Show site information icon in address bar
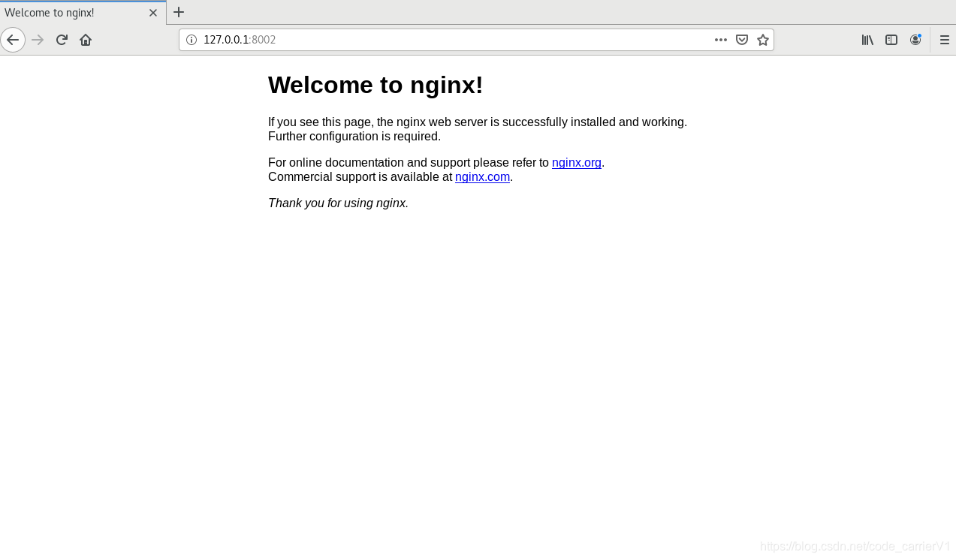Image resolution: width=956 pixels, height=560 pixels. [192, 40]
